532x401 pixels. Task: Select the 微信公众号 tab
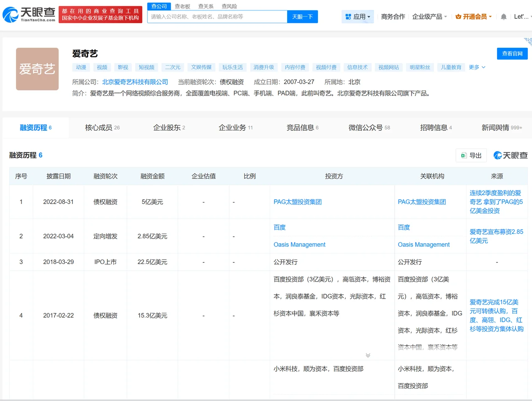369,128
